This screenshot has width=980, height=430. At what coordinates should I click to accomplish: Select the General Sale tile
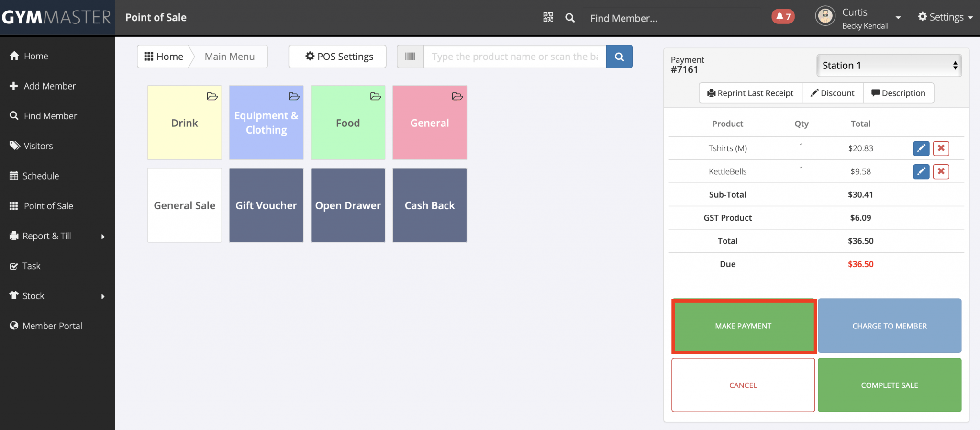point(185,205)
